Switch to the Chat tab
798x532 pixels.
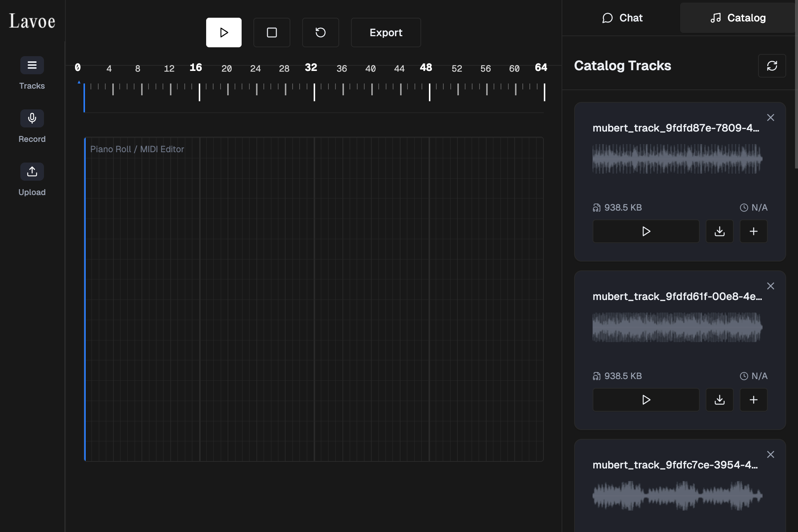622,18
